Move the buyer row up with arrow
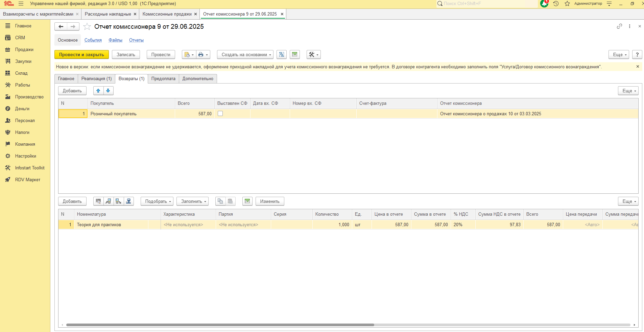Image resolution: width=644 pixels, height=332 pixels. coord(98,91)
